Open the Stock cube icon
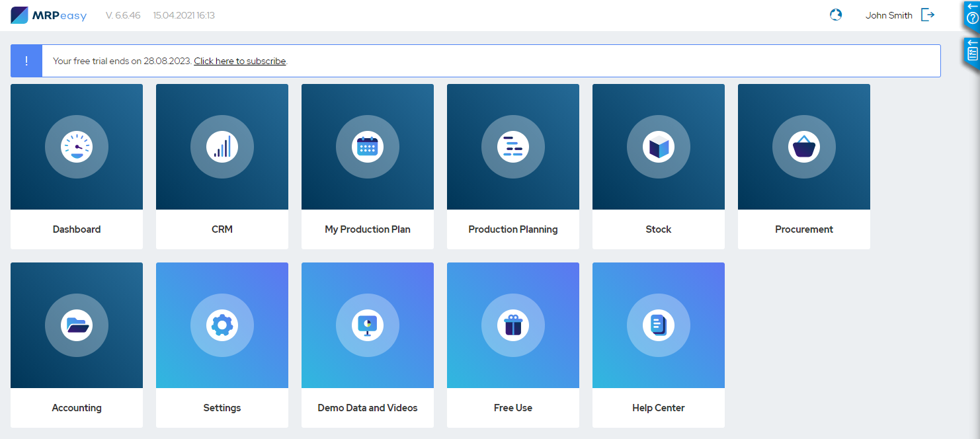Viewport: 980px width, 439px height. tap(658, 147)
